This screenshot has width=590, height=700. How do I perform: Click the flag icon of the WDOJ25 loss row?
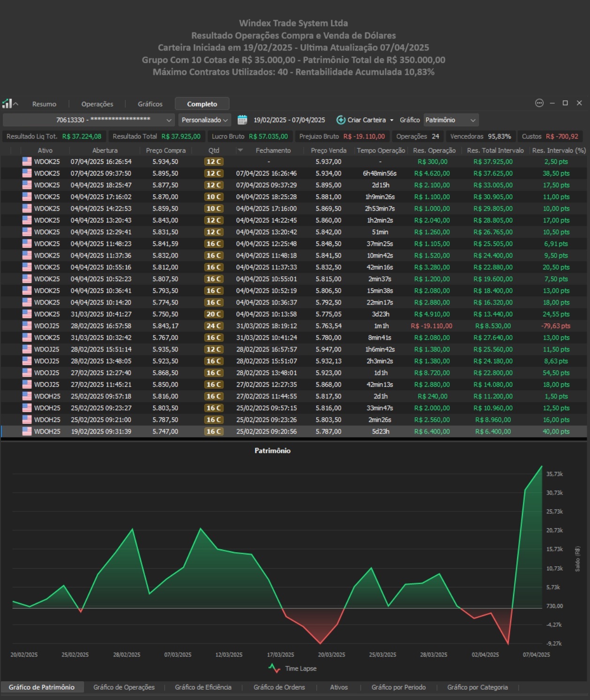coord(27,326)
